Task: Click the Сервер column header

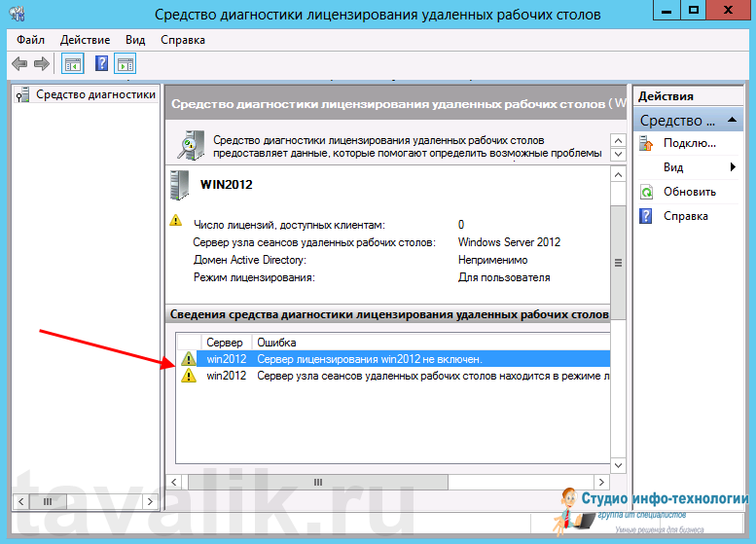Action: pyautogui.click(x=225, y=343)
